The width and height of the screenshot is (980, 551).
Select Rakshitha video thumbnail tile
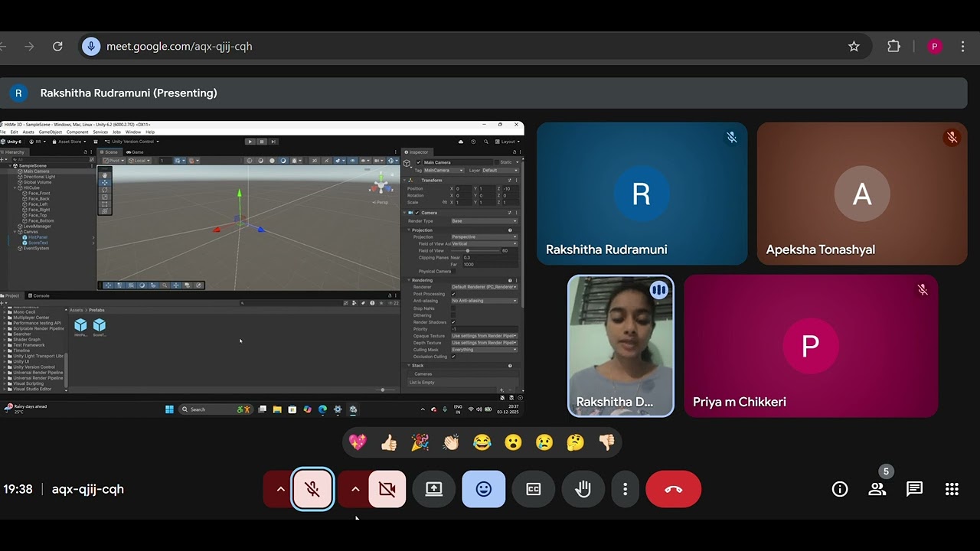(x=621, y=346)
